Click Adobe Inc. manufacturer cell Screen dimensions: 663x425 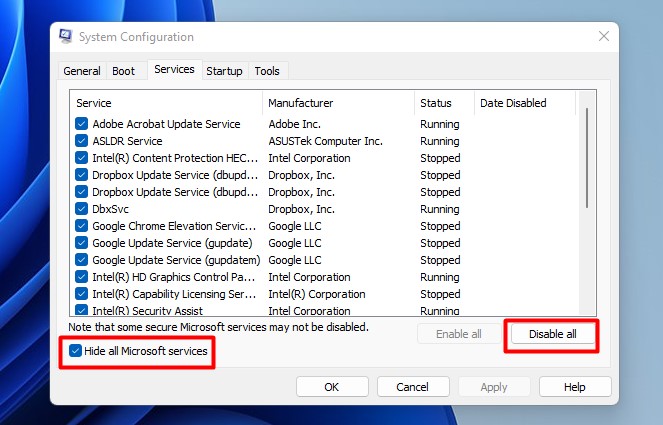(294, 124)
